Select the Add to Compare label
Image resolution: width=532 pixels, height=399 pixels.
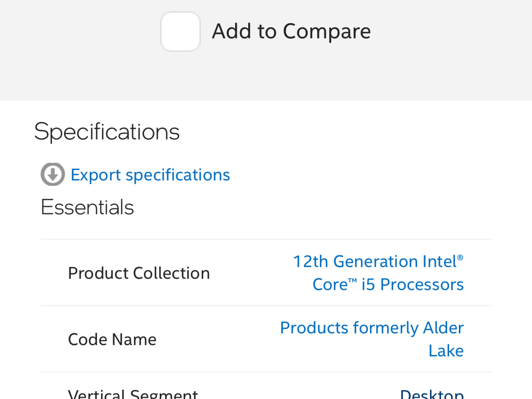tap(291, 31)
